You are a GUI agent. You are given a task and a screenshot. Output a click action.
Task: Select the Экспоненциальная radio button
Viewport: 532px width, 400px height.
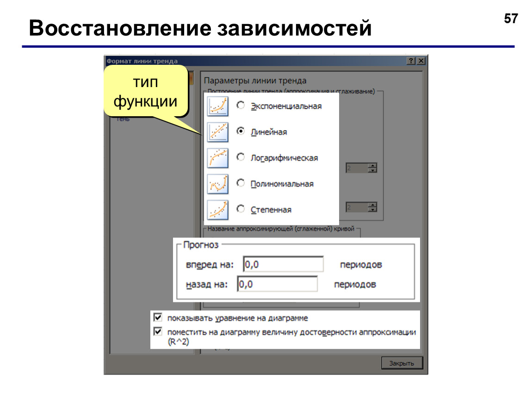tap(241, 105)
